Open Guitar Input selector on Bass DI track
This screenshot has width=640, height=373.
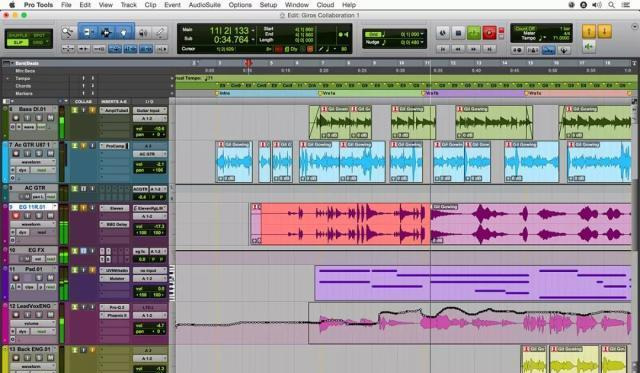point(150,111)
